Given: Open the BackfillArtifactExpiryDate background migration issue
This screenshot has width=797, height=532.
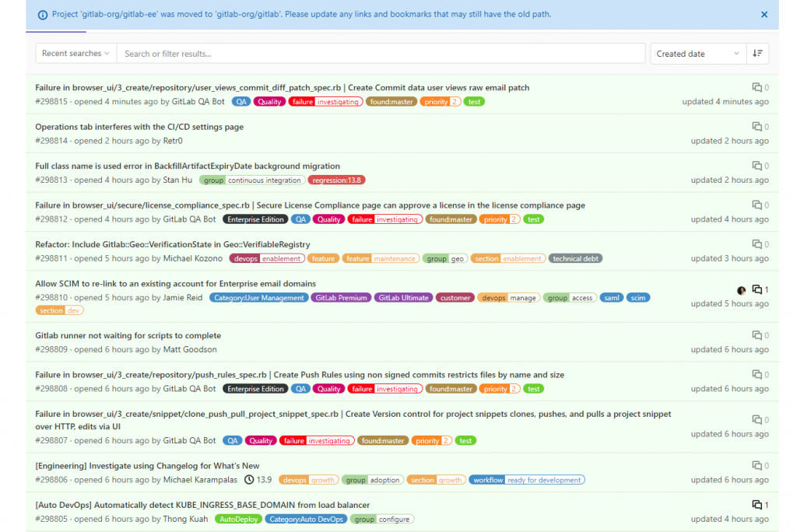Looking at the screenshot, I should pos(188,166).
